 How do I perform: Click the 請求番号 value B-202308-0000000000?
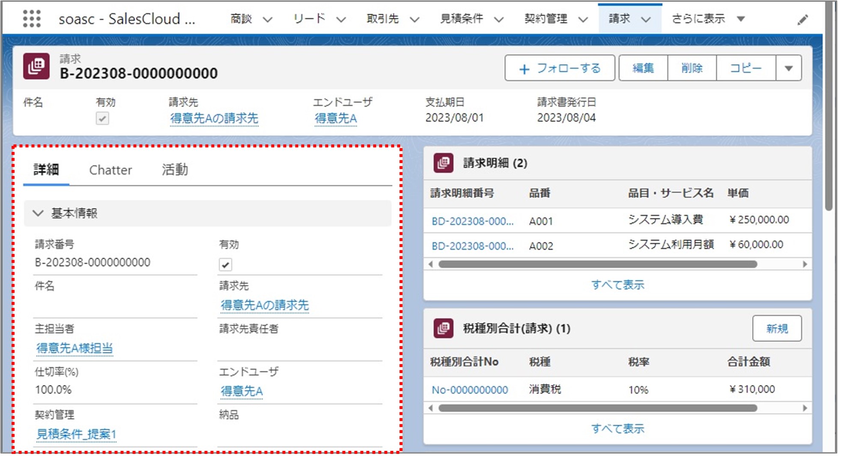click(x=92, y=262)
